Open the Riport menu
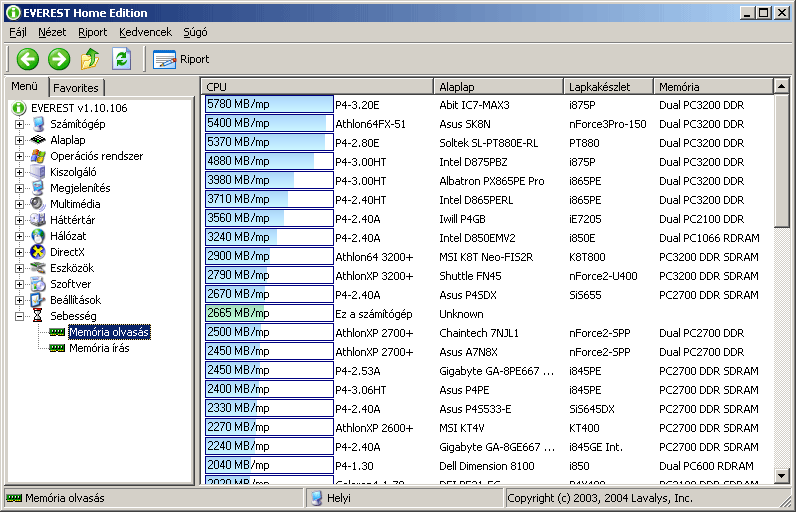Viewport: 796px width, 512px height. click(x=92, y=32)
